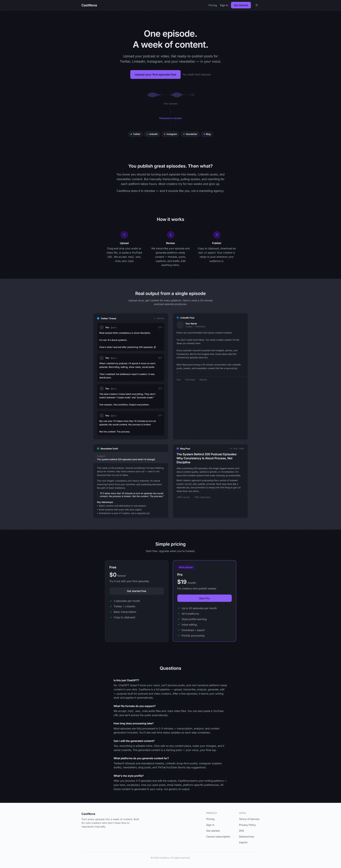Click the CastNova logo in the header
341x868 pixels.
(89, 5)
